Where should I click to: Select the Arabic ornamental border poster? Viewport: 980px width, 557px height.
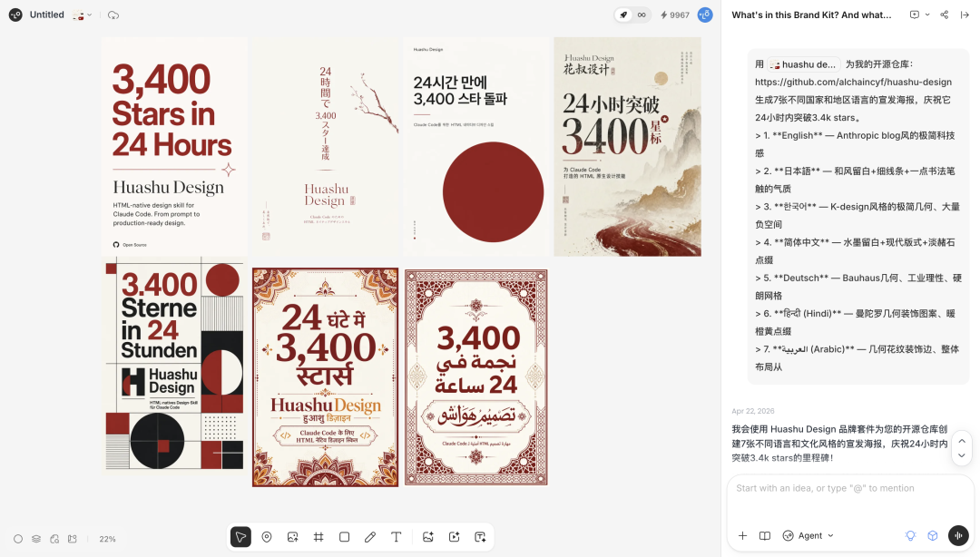pos(475,377)
